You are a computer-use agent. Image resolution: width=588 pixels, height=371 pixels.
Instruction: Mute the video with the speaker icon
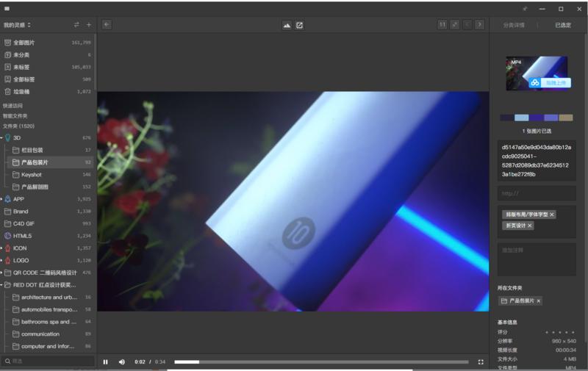click(x=122, y=361)
